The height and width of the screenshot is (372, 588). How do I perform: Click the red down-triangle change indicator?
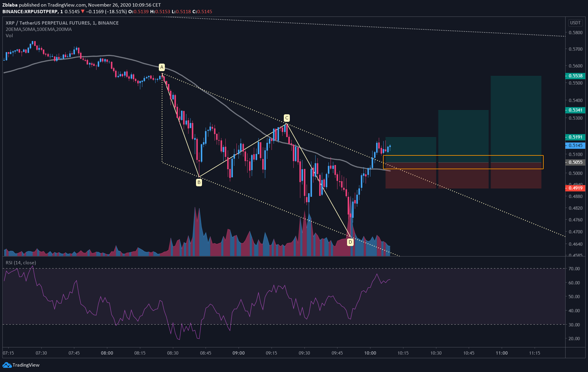(x=83, y=11)
